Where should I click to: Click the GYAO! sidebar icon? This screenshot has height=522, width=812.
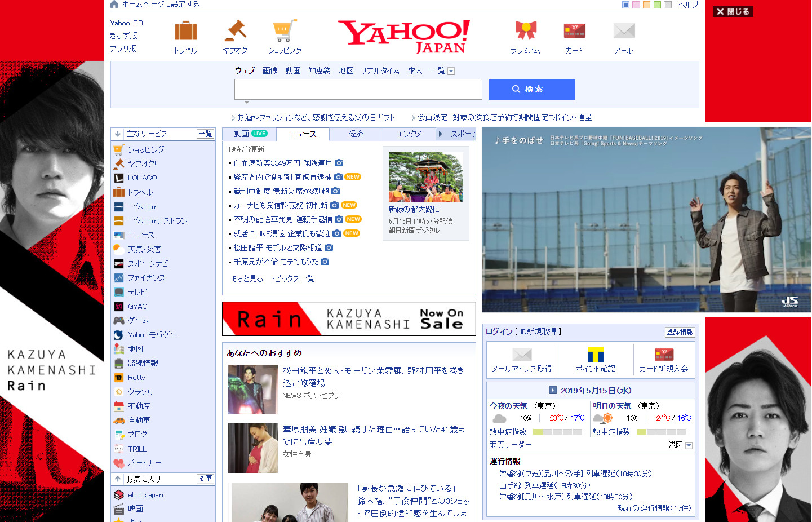118,306
